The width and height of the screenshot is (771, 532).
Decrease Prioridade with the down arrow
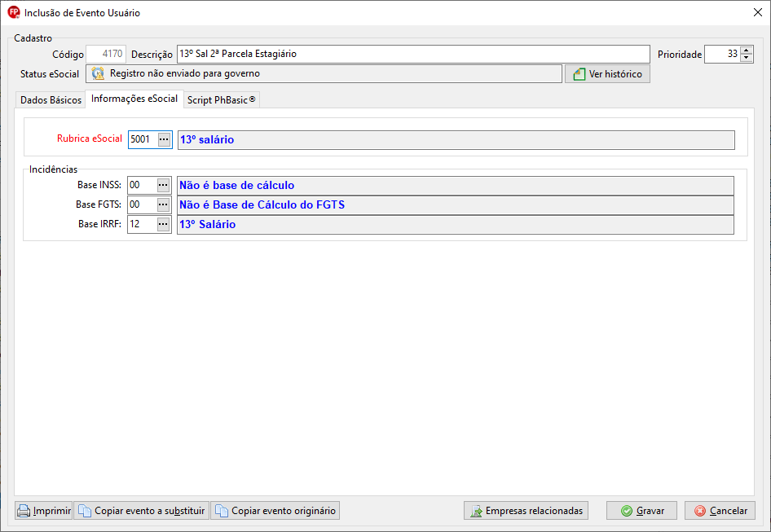(x=747, y=58)
